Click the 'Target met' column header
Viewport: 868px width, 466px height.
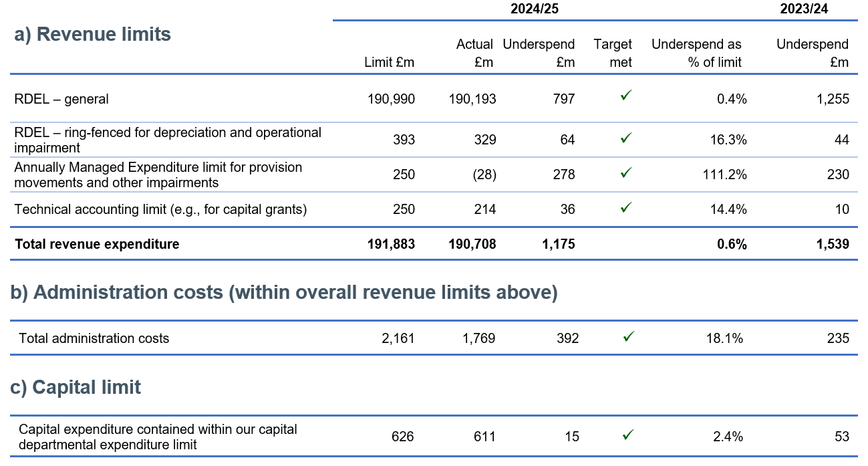click(x=612, y=53)
